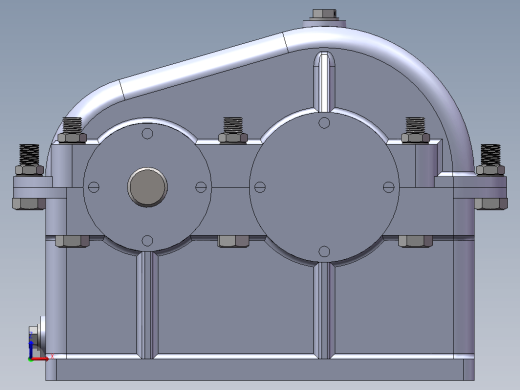Select the lower rib beneath small bearing cover

pyautogui.click(x=147, y=305)
